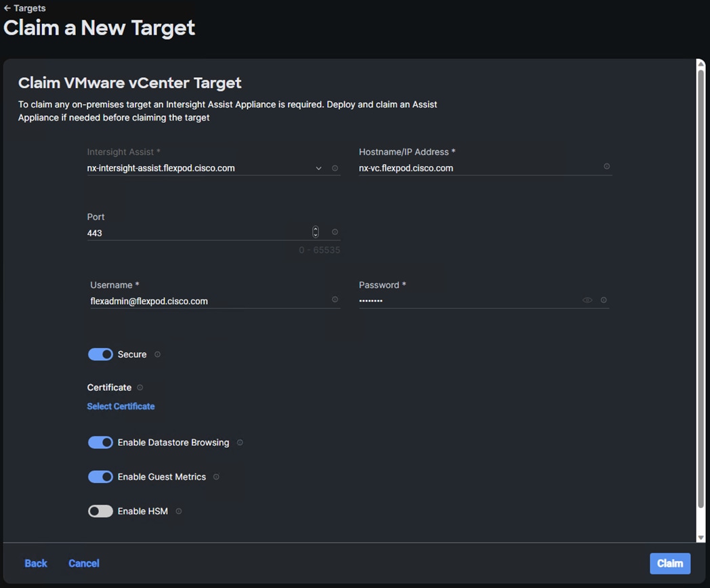This screenshot has width=710, height=588.
Task: Click info icon next to Certificate label
Action: [140, 387]
